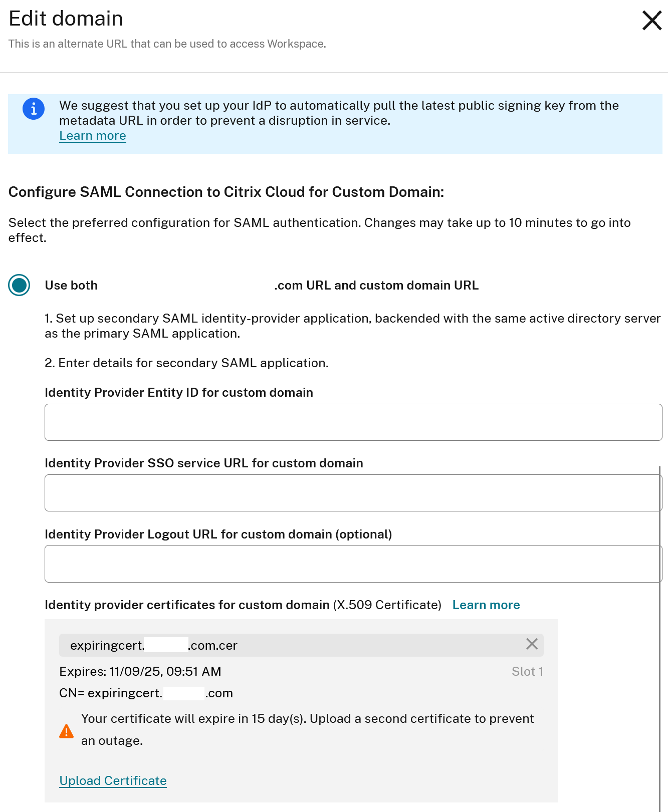
Task: Open "Learn more" beside X.509 Certificate
Action: click(x=486, y=605)
